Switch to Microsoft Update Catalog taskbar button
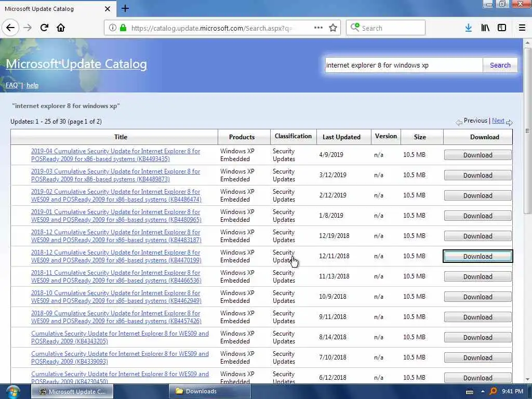 point(72,392)
